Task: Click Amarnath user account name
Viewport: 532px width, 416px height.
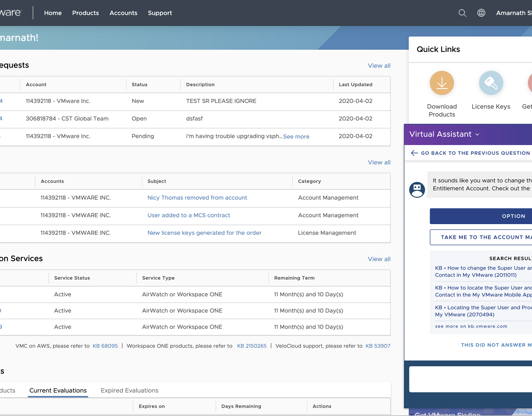Action: [x=514, y=13]
